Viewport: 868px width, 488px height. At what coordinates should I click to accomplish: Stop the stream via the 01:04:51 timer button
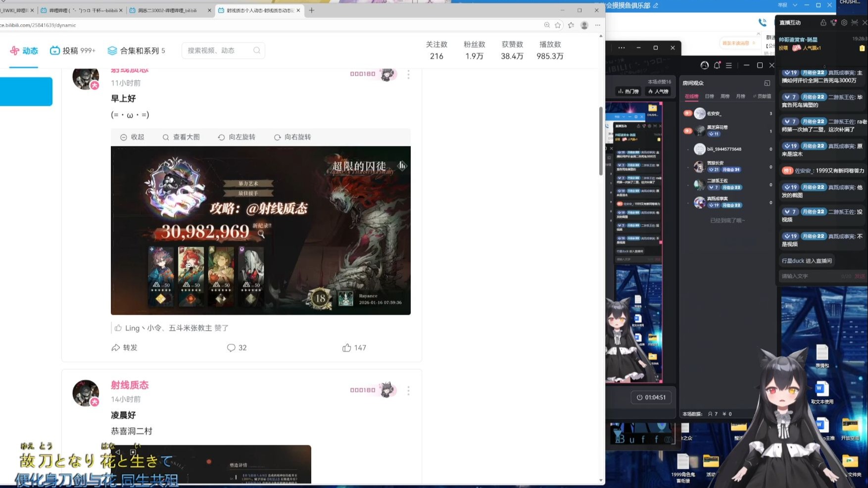coord(651,397)
